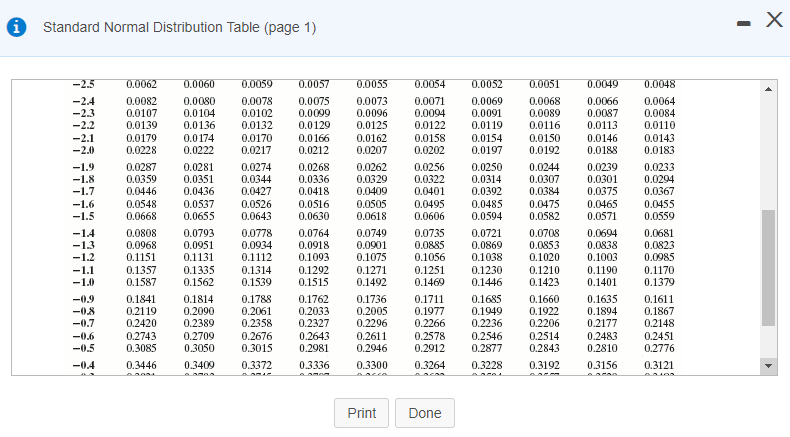Click the scrollbar down arrow
Viewport: 790px width, 437px height.
pyautogui.click(x=768, y=366)
